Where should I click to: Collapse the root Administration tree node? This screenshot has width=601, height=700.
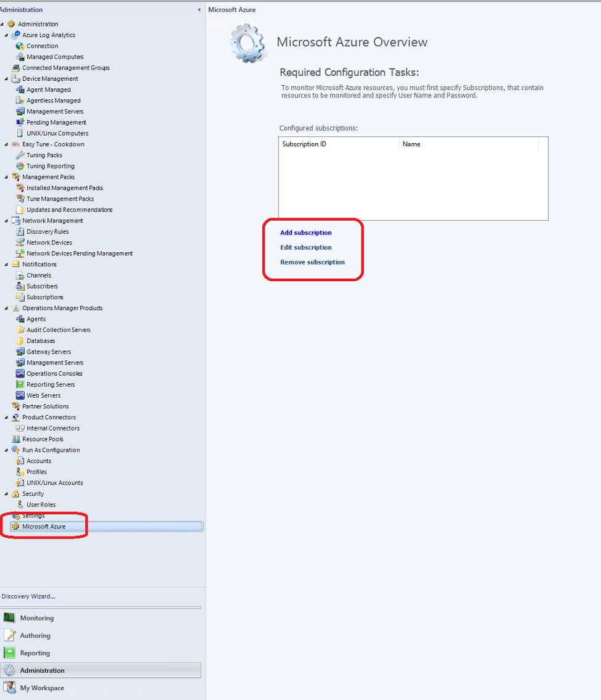point(2,24)
